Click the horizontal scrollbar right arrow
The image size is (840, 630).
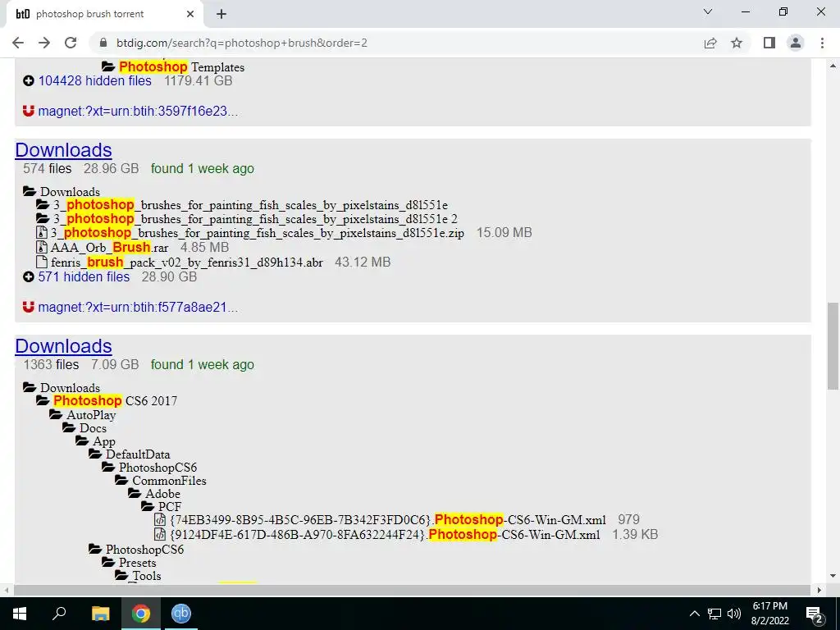click(x=819, y=590)
